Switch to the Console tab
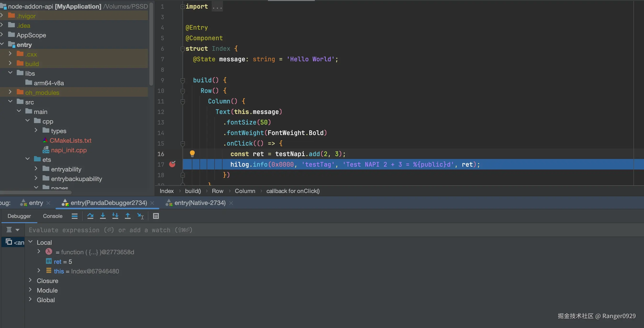This screenshot has height=328, width=644. 52,216
